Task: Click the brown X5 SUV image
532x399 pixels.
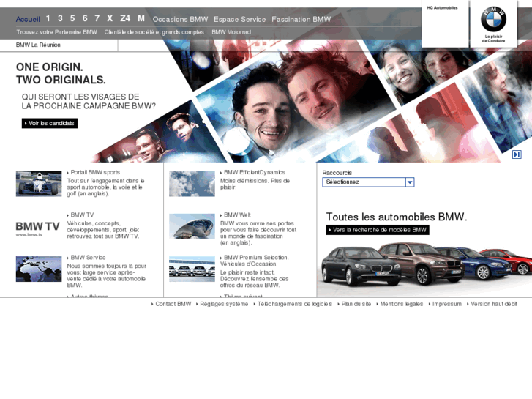Action: (x=422, y=262)
